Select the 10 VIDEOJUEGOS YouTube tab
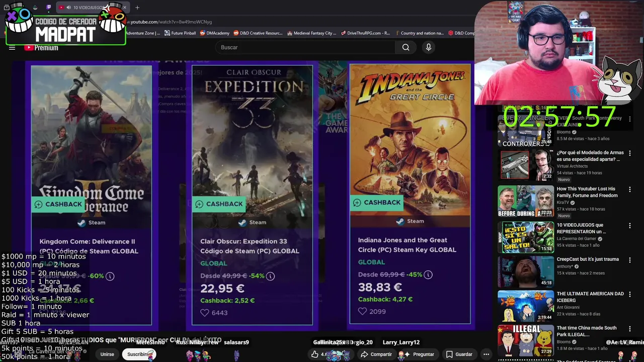 click(92, 8)
